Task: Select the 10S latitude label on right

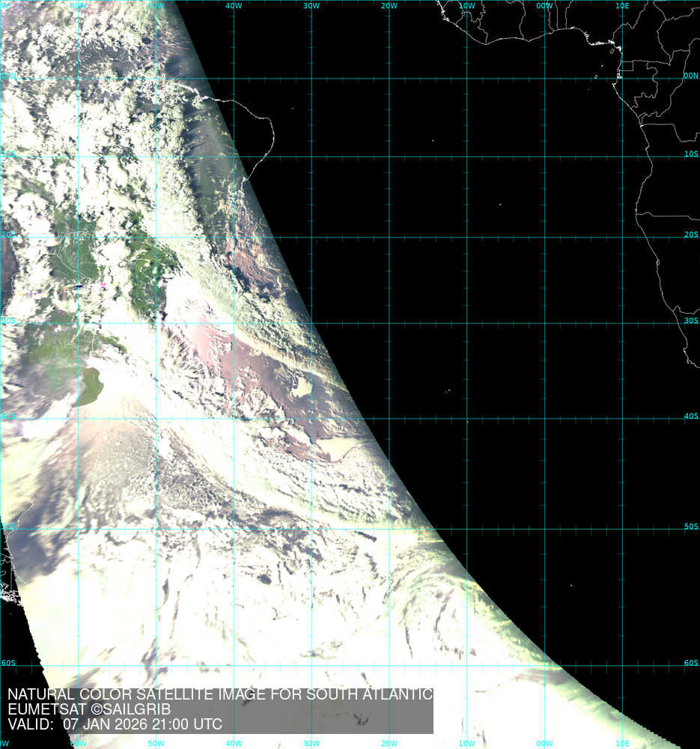Action: click(690, 154)
